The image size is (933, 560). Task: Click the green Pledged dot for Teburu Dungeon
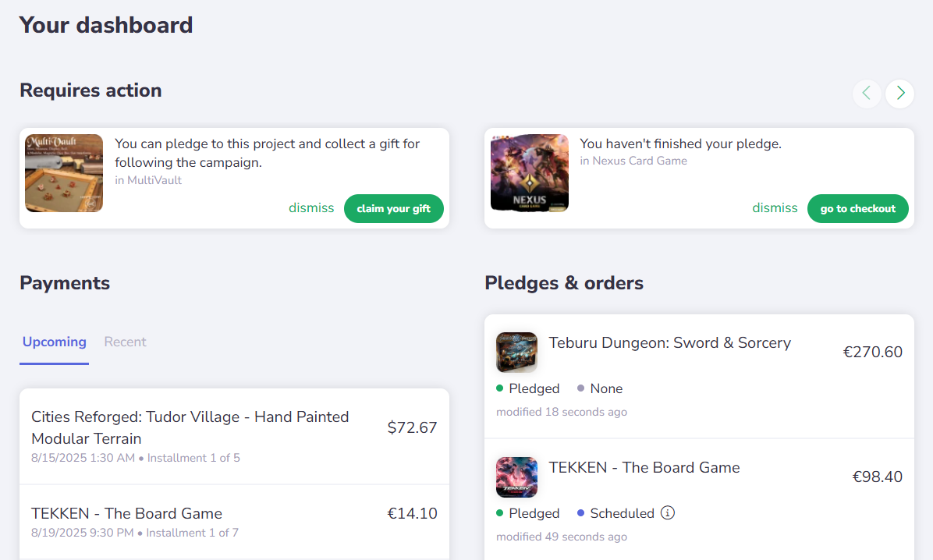click(499, 388)
